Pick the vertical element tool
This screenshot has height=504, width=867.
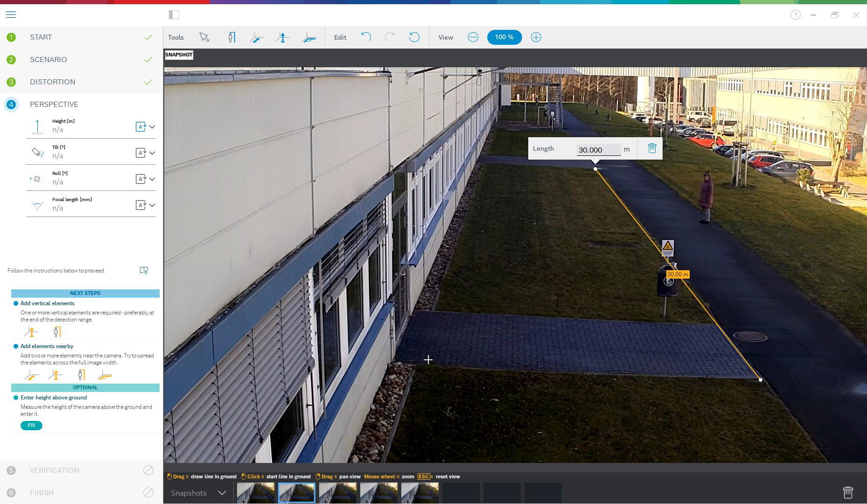[x=282, y=37]
